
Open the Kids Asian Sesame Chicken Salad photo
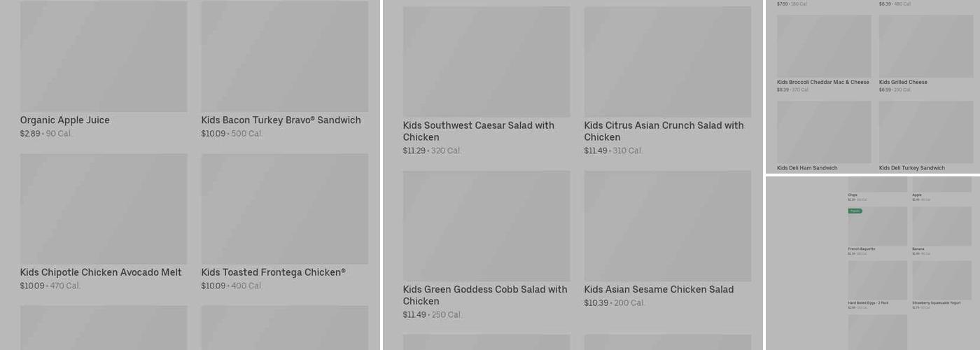point(667,226)
